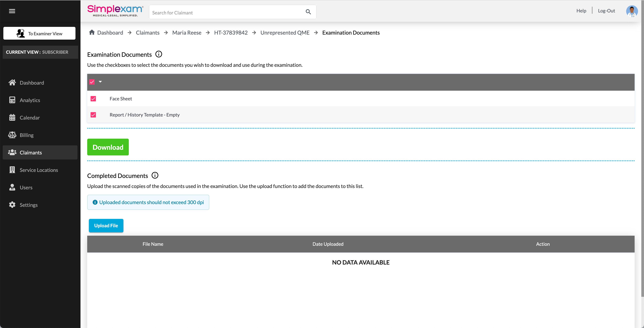Click Maria Reese breadcrumb link
Screen dimensions: 644x328
pos(186,33)
